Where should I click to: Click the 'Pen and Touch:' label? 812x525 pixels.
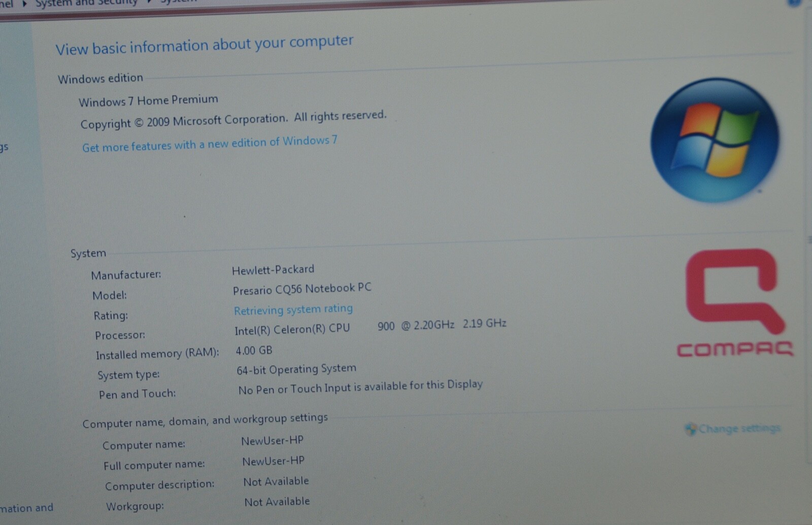pyautogui.click(x=137, y=394)
